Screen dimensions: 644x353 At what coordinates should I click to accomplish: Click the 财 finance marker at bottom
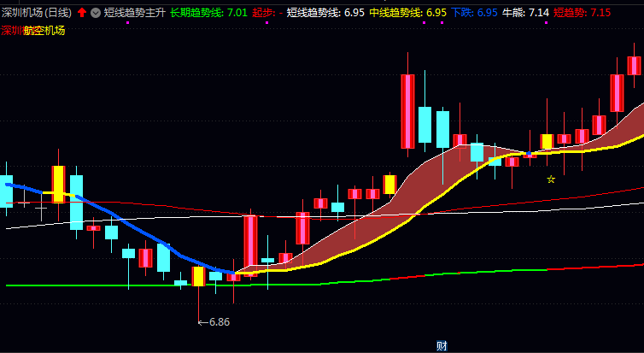[442, 345]
